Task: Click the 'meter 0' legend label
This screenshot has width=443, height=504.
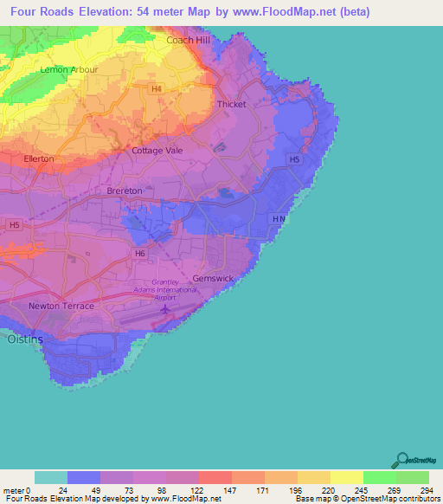Action: pos(16,491)
